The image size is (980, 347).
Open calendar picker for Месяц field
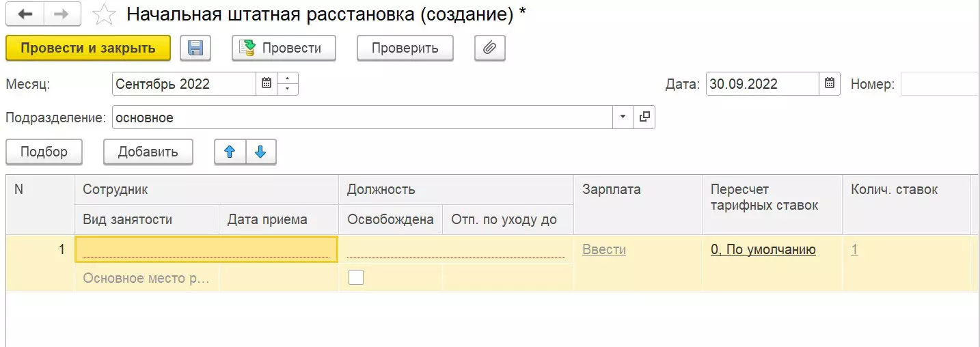(267, 84)
